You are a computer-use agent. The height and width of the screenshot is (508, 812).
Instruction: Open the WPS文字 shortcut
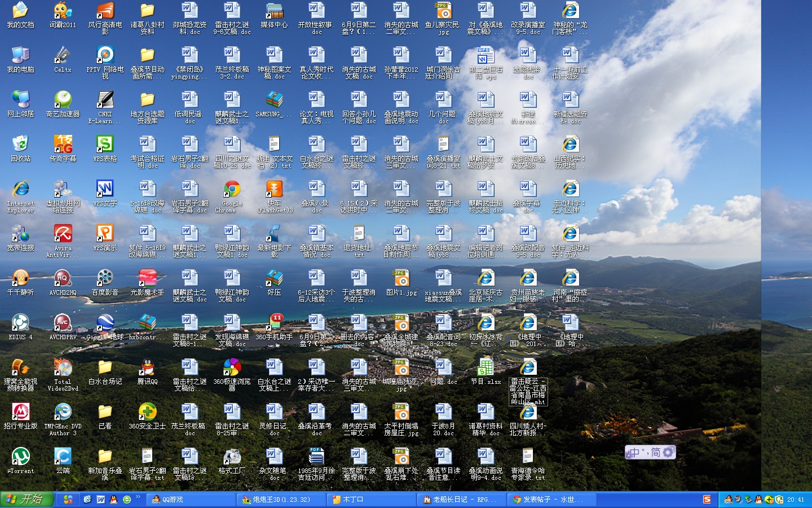(x=105, y=193)
